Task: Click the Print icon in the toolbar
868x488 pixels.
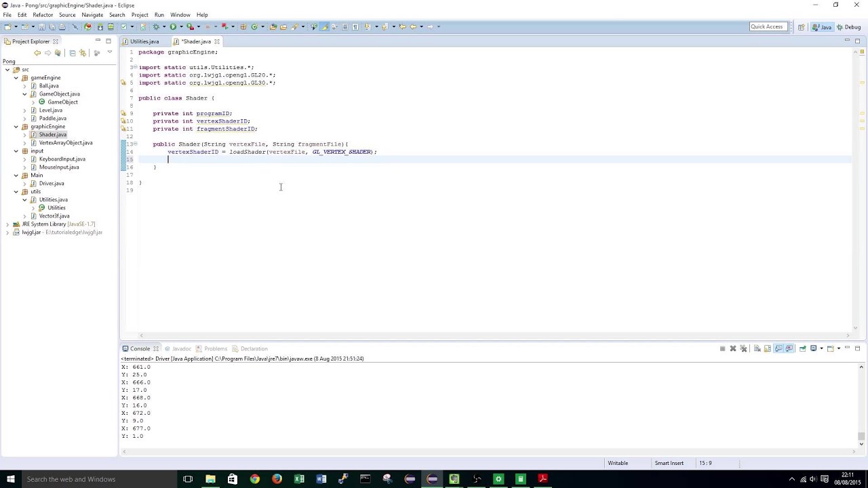Action: (x=62, y=26)
